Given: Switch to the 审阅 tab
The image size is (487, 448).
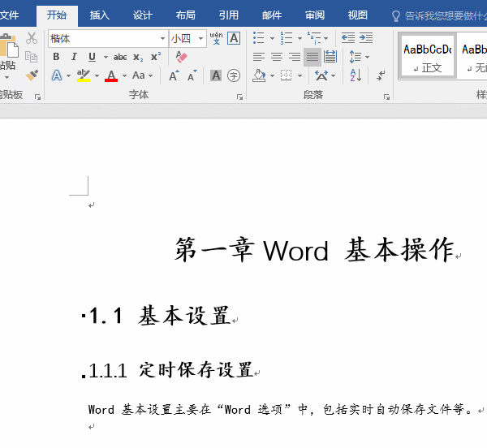Looking at the screenshot, I should click(315, 15).
